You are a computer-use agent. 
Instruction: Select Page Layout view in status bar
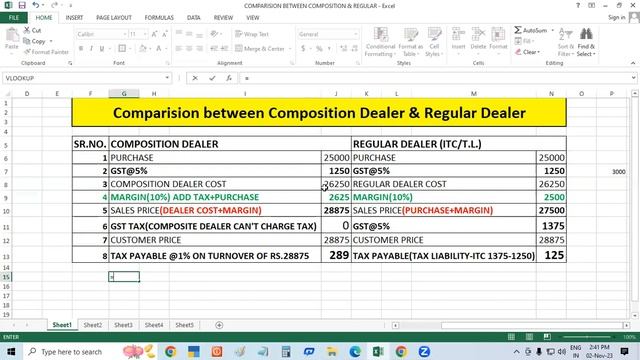pos(529,337)
